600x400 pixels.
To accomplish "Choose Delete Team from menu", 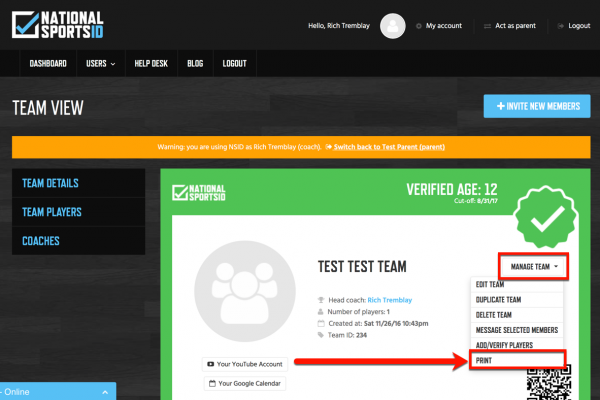I will 517,315.
